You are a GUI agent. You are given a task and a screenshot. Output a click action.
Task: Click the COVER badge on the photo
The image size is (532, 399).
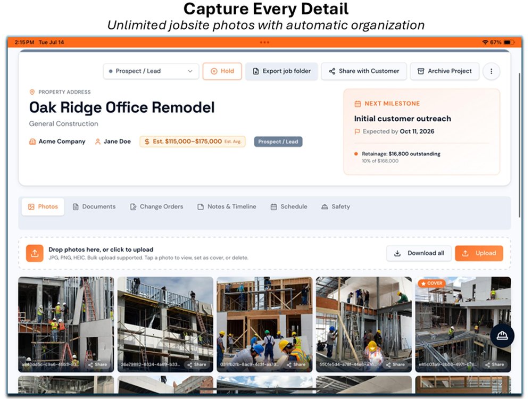tap(431, 284)
